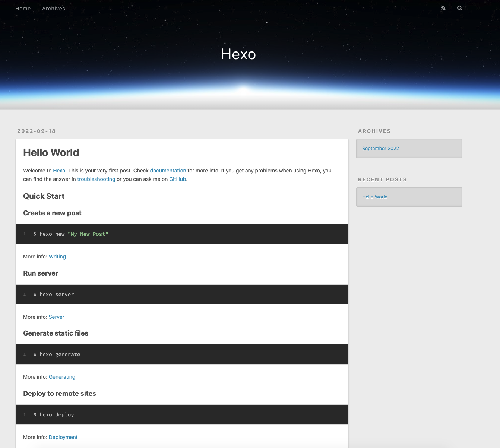Click the RECENT POSTS sidebar heading

pos(382,179)
